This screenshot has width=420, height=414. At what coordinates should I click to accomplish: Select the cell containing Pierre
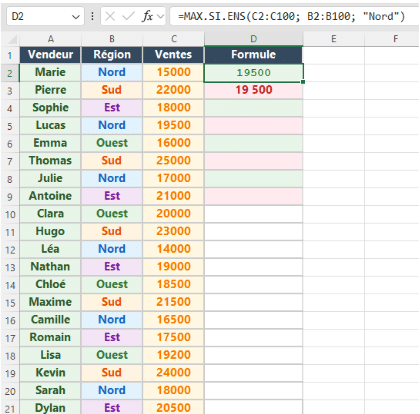[50, 90]
